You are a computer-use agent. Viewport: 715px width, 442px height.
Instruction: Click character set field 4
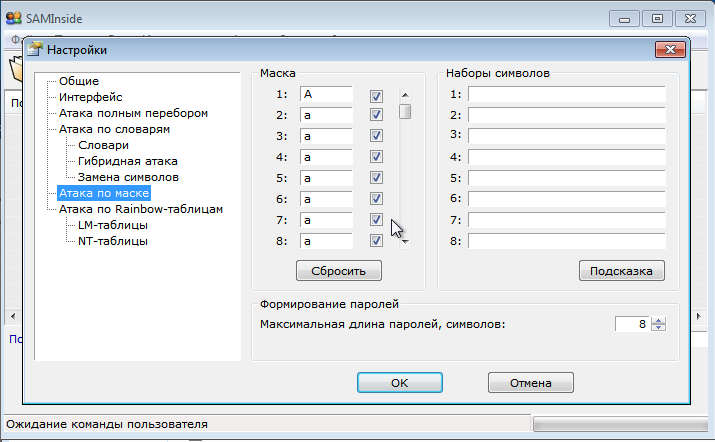[567, 157]
